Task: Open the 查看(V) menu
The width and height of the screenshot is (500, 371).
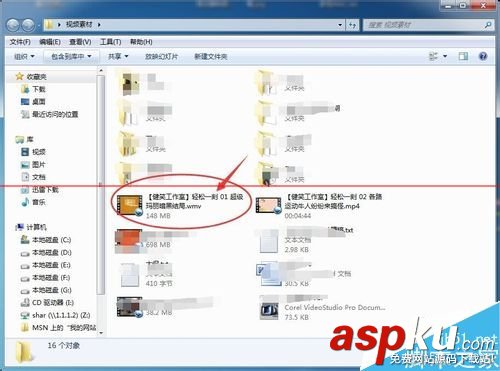Action: click(80, 42)
